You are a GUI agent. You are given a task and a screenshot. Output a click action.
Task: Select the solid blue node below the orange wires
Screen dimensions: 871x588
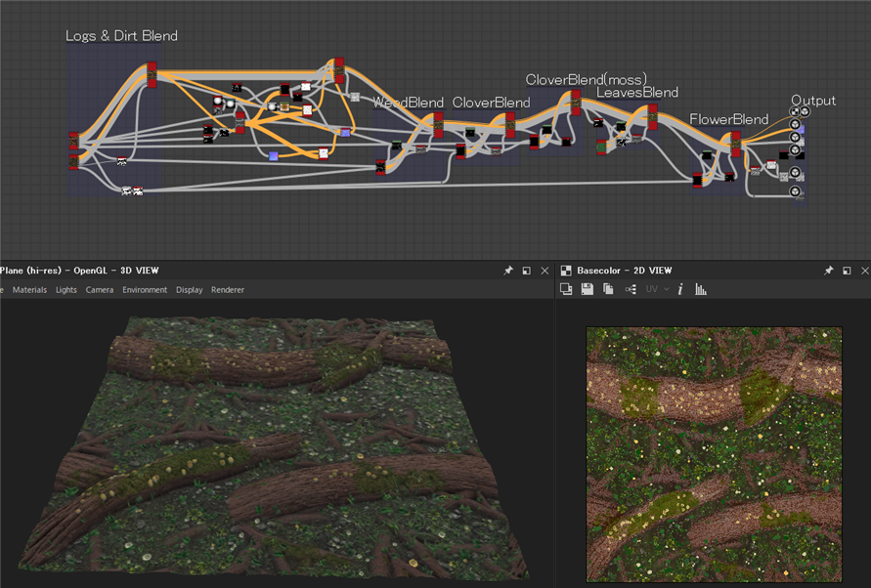click(x=274, y=156)
